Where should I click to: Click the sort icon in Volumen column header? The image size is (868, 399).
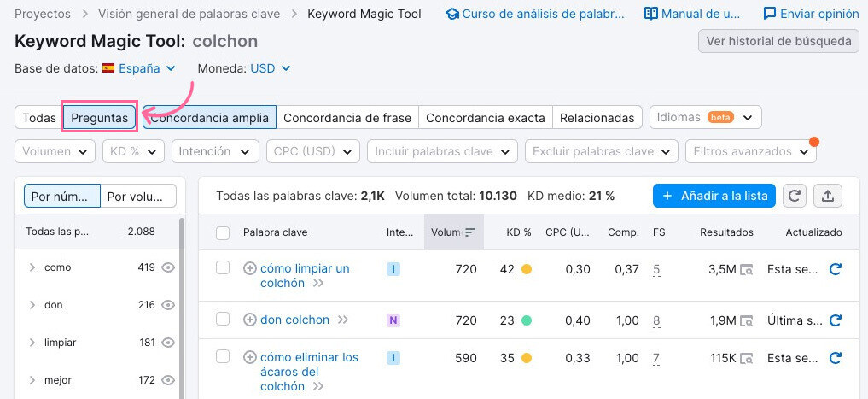[470, 232]
